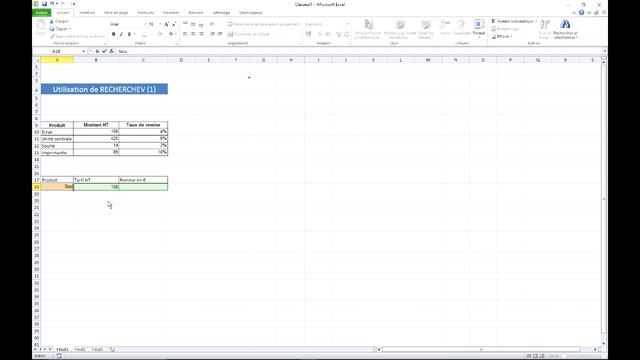Switch to Mise en page tab
Viewport: 640px width, 360px height.
(x=116, y=13)
